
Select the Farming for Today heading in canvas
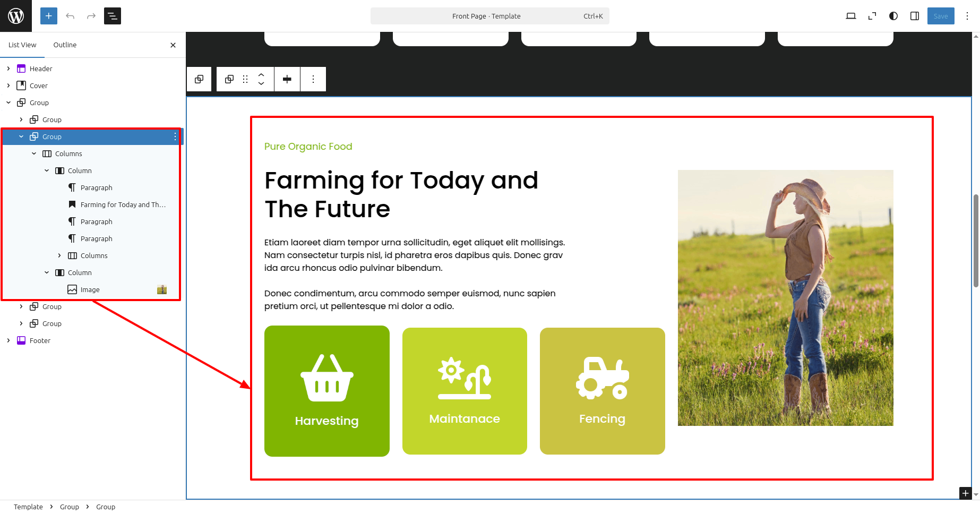(x=401, y=194)
